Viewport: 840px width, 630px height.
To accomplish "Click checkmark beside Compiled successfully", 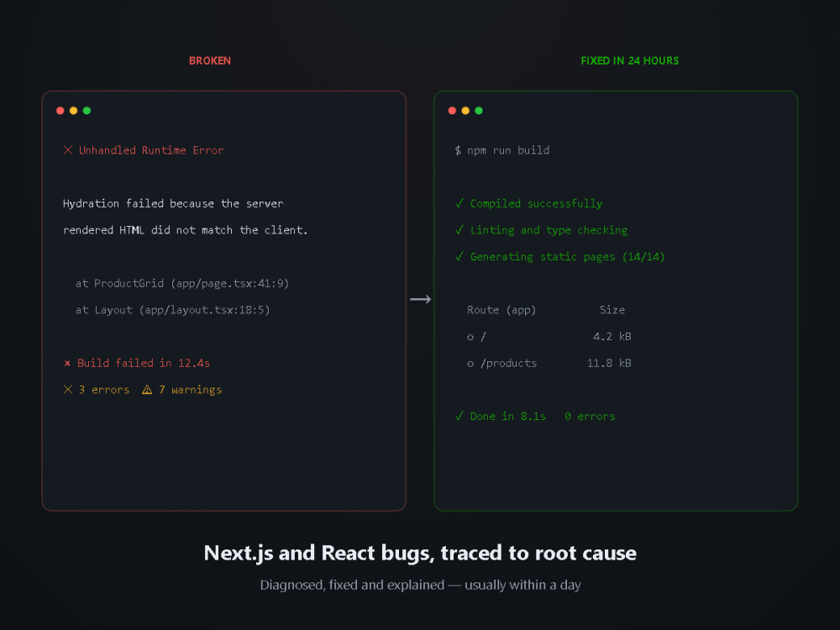I will 459,203.
